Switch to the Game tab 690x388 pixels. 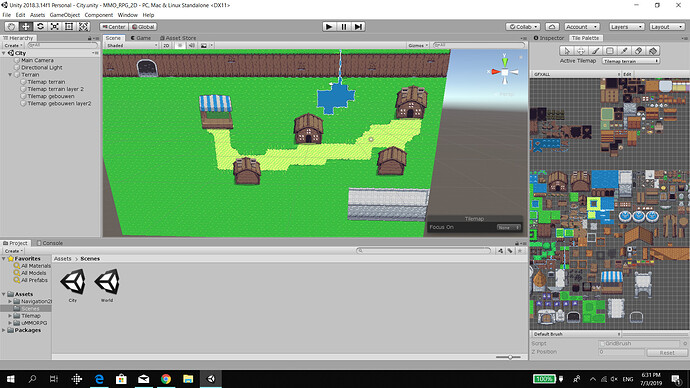pyautogui.click(x=141, y=38)
